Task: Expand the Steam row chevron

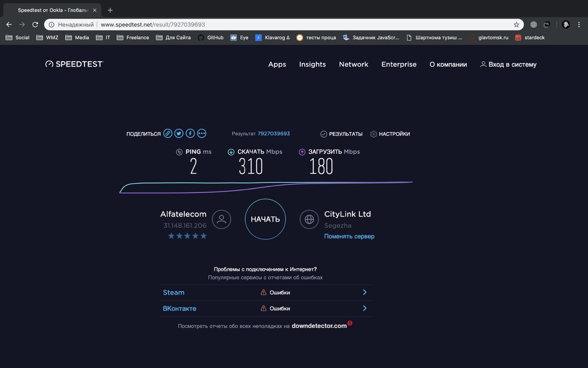Action: [365, 292]
